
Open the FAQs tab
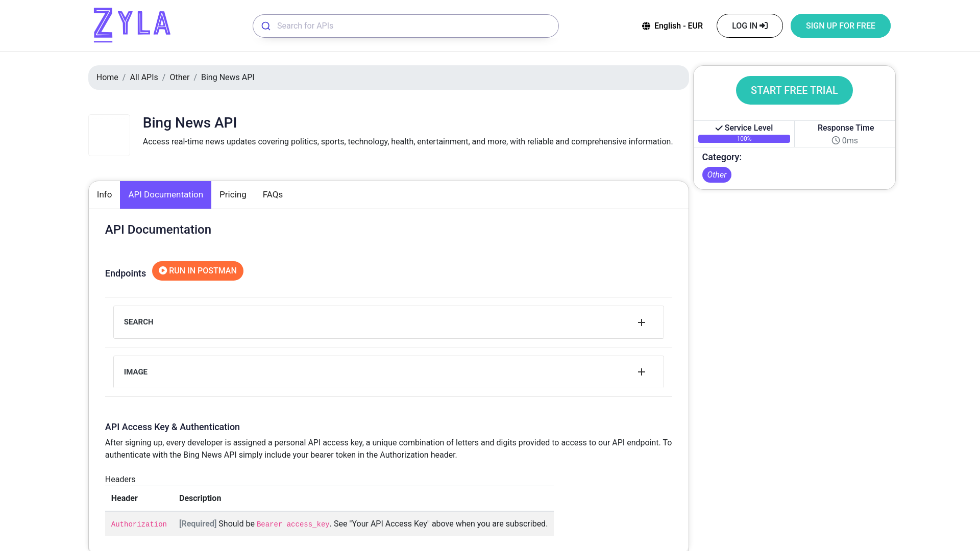click(x=273, y=195)
